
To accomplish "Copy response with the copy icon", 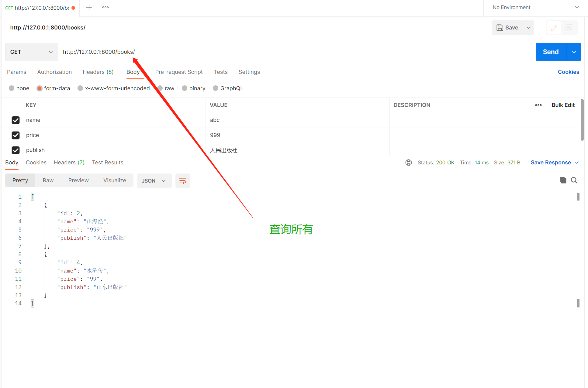I will 563,180.
